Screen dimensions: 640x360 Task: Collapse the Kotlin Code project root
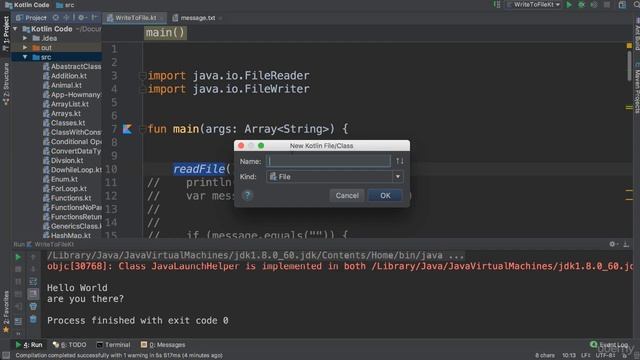[16, 29]
